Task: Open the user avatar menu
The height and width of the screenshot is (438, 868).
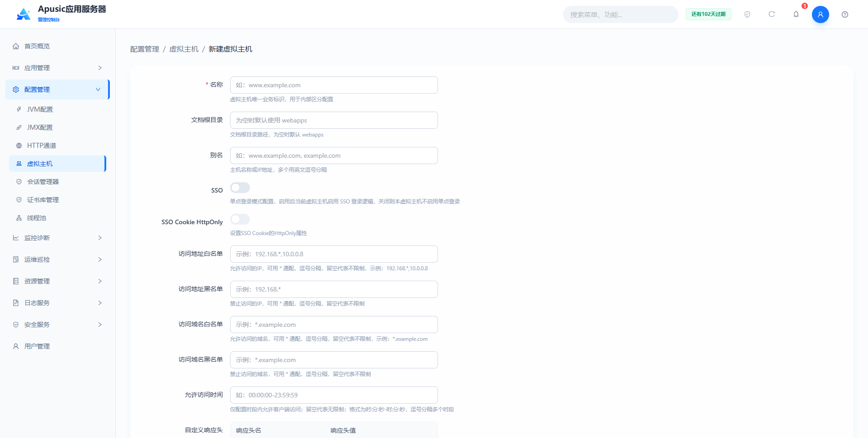Action: pos(821,14)
